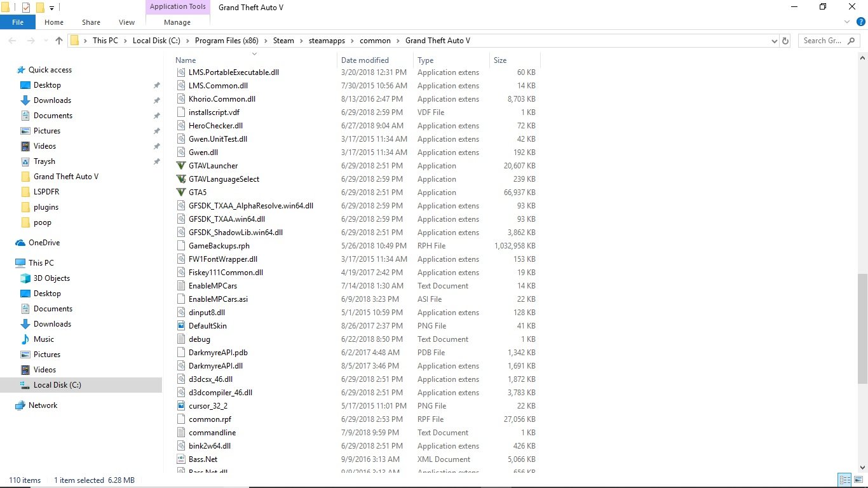The image size is (868, 488).
Task: Click the Search Grand Theft Auto V field
Action: pos(829,41)
